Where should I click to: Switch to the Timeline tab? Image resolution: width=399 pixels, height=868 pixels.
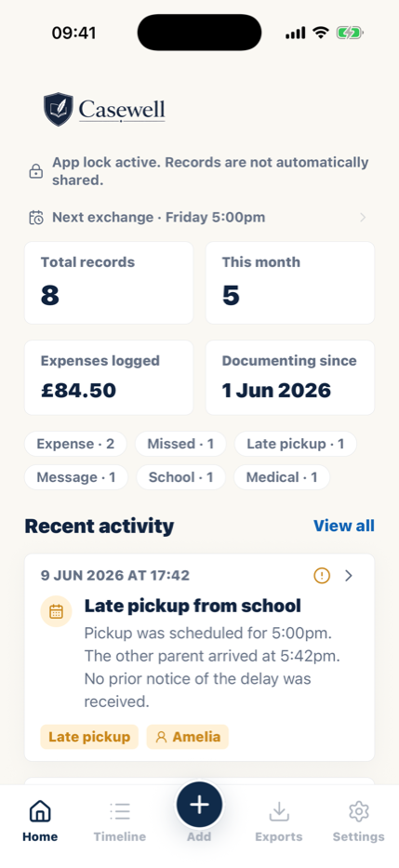(120, 821)
